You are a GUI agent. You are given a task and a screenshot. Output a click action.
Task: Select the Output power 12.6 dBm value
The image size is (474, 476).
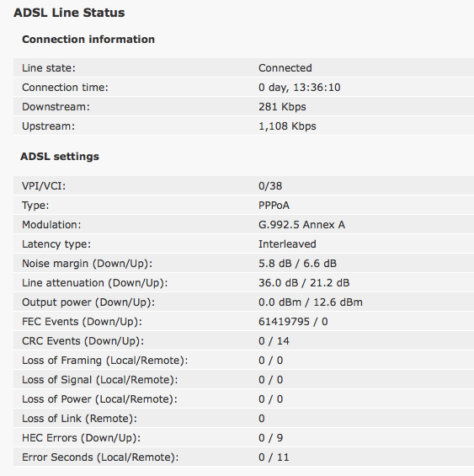tap(338, 302)
